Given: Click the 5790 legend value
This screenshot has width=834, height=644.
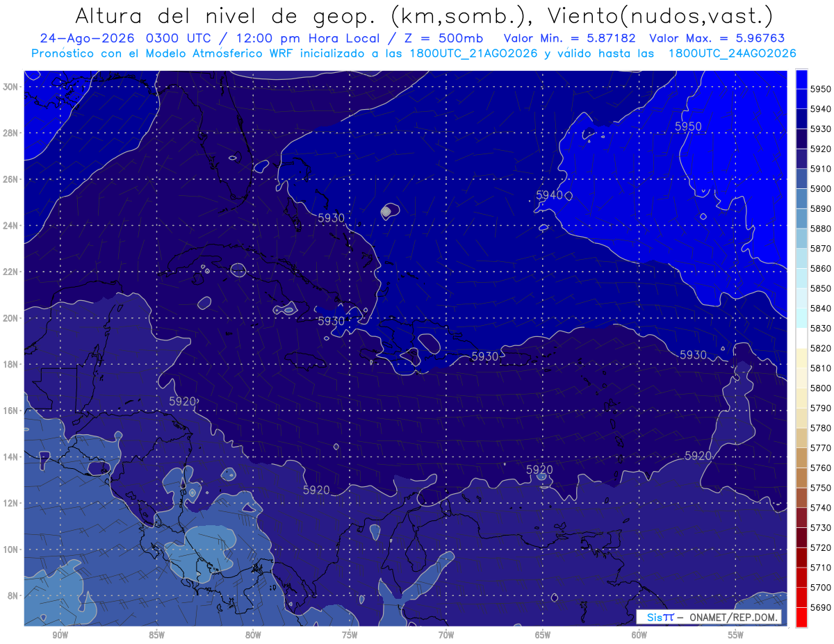Looking at the screenshot, I should click(x=820, y=408).
